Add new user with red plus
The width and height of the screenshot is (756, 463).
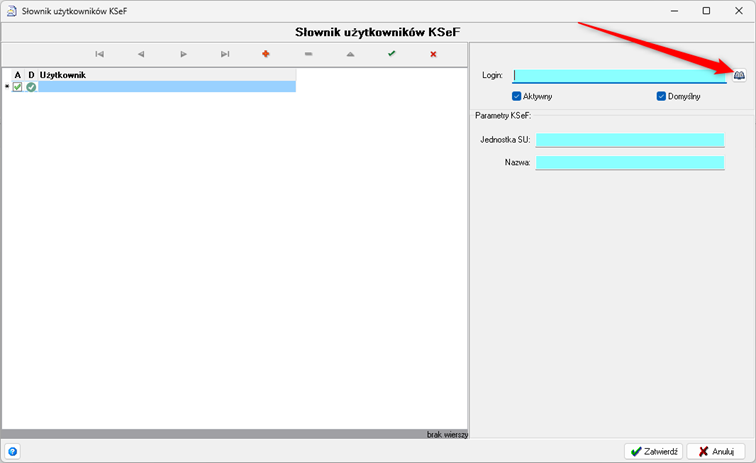(266, 54)
